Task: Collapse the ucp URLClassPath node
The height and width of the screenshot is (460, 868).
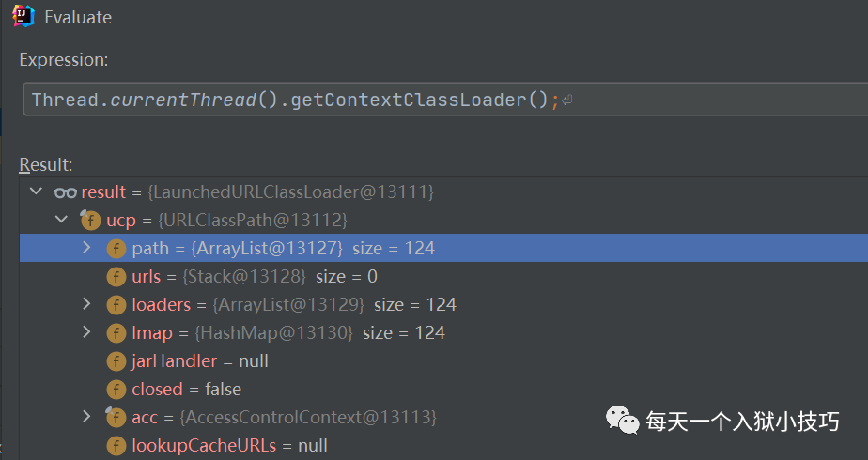Action: pyautogui.click(x=61, y=220)
